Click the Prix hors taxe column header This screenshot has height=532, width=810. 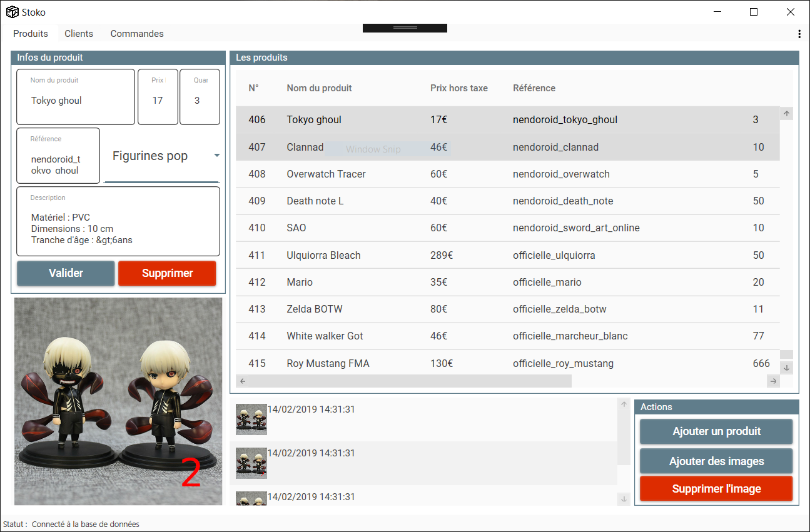click(x=459, y=88)
